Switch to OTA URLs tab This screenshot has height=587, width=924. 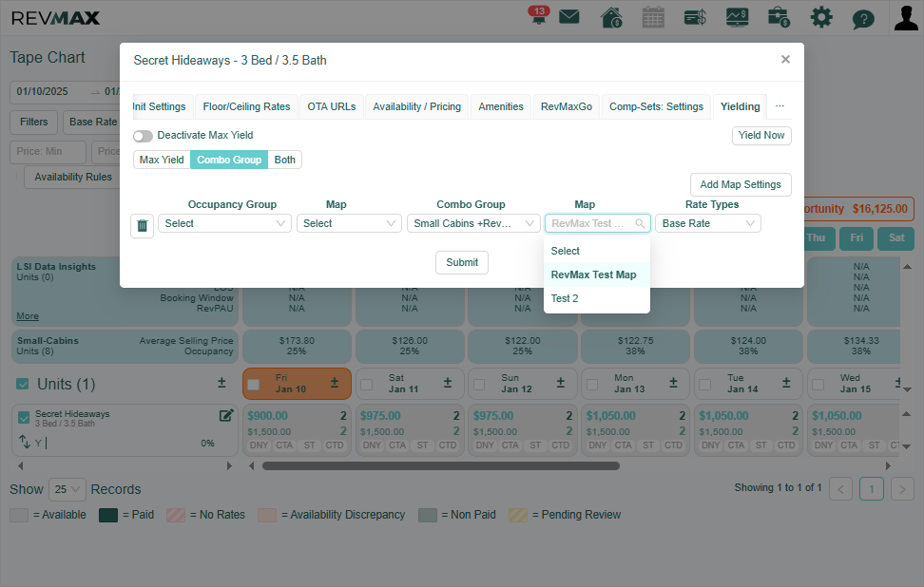331,106
